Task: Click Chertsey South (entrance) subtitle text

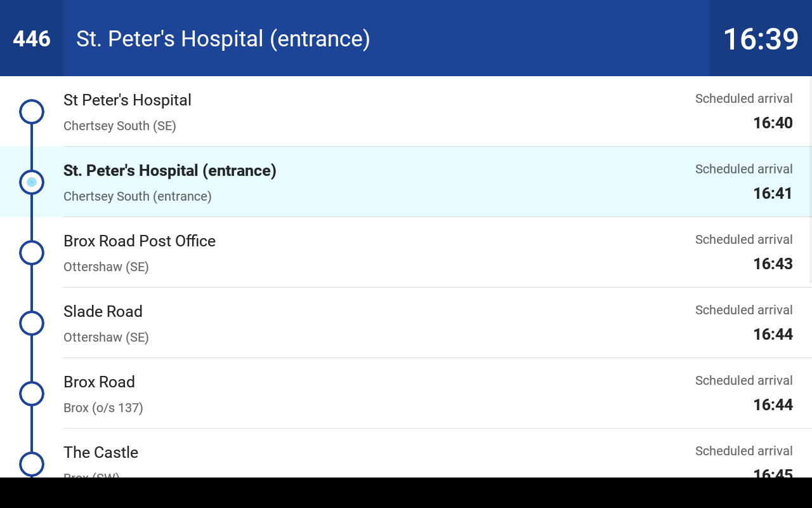Action: pyautogui.click(x=138, y=197)
